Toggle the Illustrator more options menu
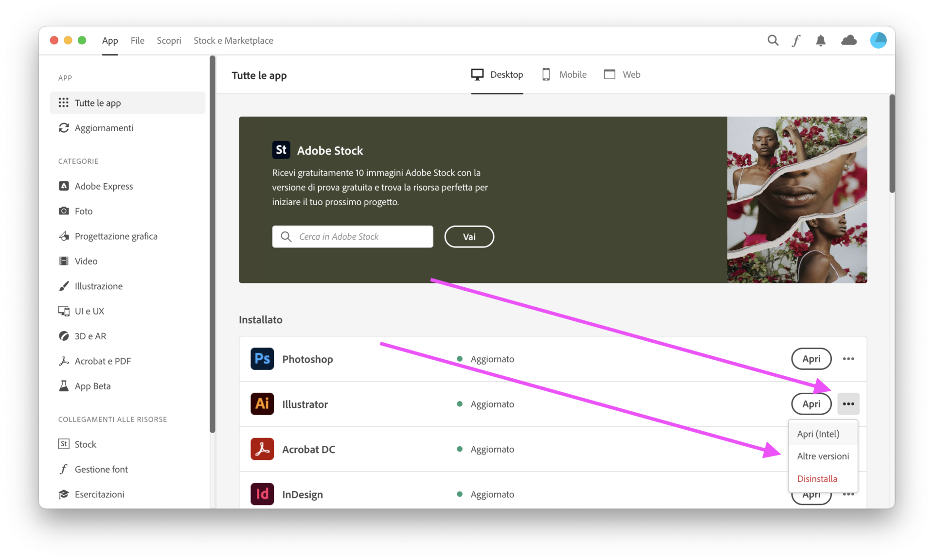Screen dimensions: 934x560 point(848,404)
